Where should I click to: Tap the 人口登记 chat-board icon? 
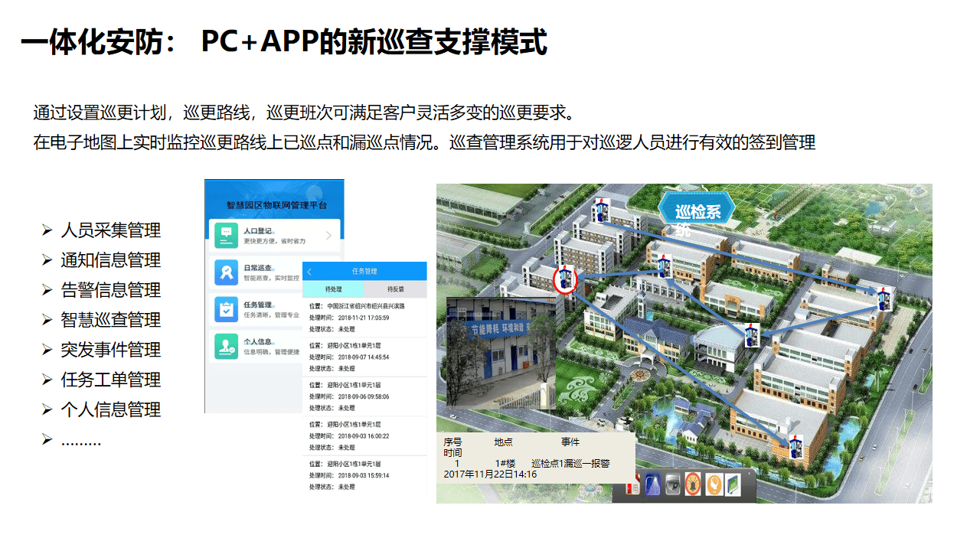[x=226, y=234]
